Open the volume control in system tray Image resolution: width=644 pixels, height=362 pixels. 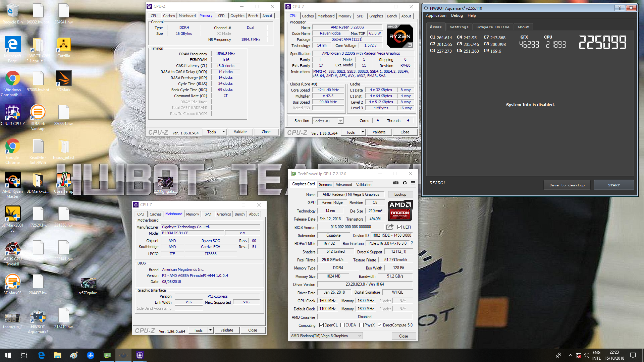pos(586,355)
